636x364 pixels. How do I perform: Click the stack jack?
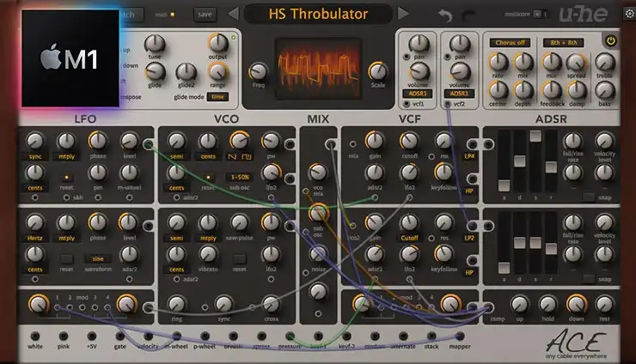click(x=431, y=336)
